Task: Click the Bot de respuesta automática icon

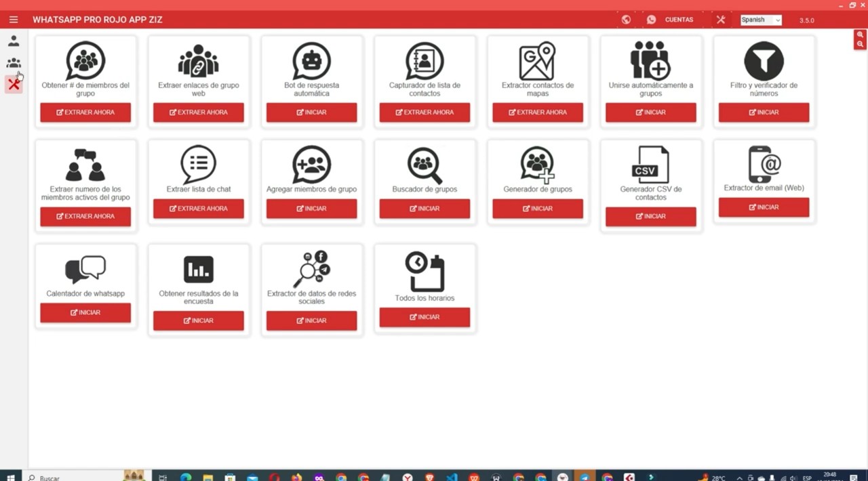Action: tap(311, 61)
